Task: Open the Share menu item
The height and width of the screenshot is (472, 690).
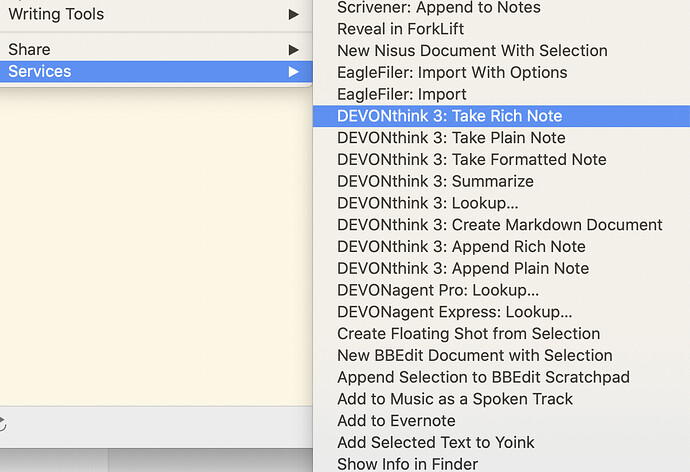Action: pos(156,49)
